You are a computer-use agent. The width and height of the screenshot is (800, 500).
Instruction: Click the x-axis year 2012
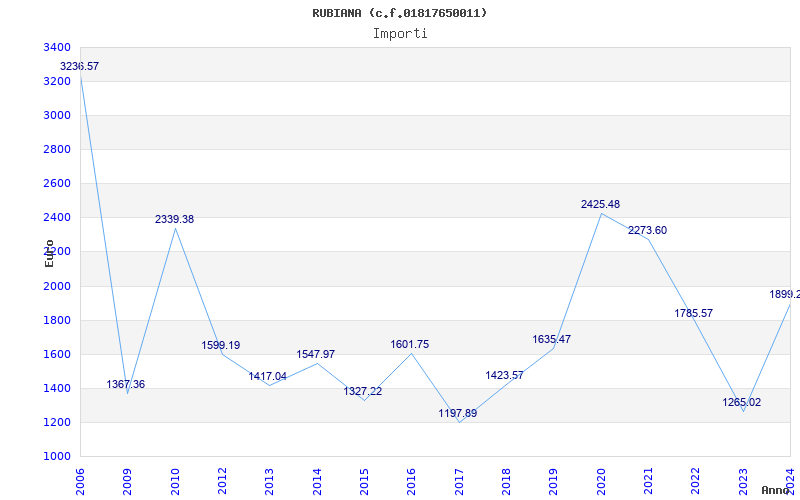pos(222,482)
